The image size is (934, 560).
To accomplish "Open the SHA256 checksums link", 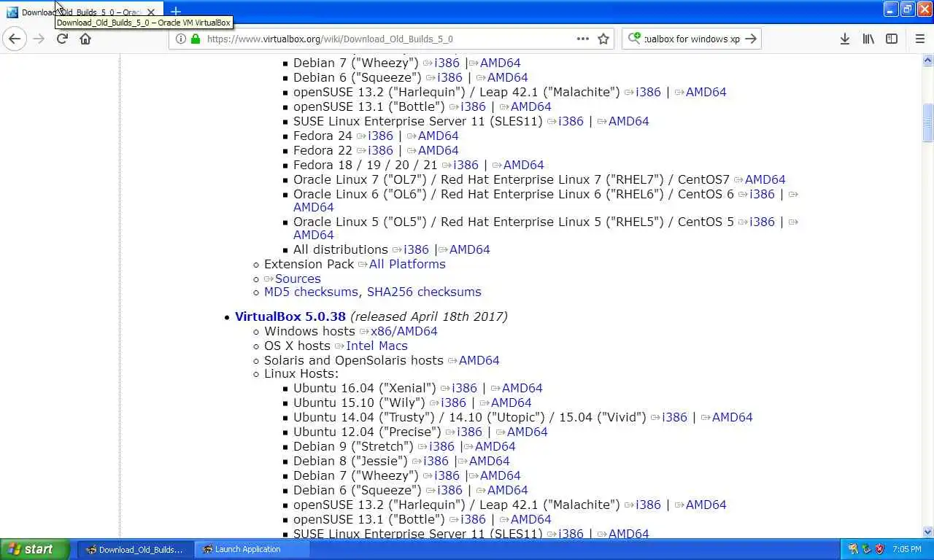I will pyautogui.click(x=424, y=292).
